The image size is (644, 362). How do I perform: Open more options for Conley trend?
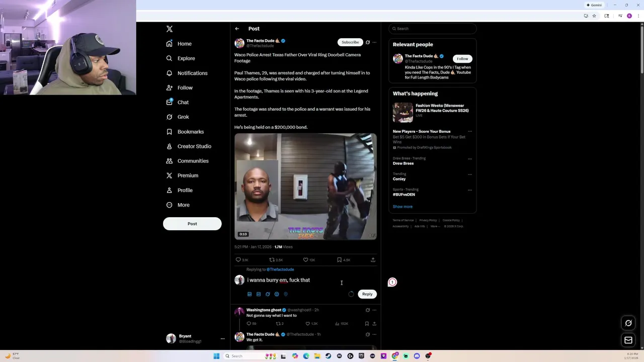coord(470,174)
